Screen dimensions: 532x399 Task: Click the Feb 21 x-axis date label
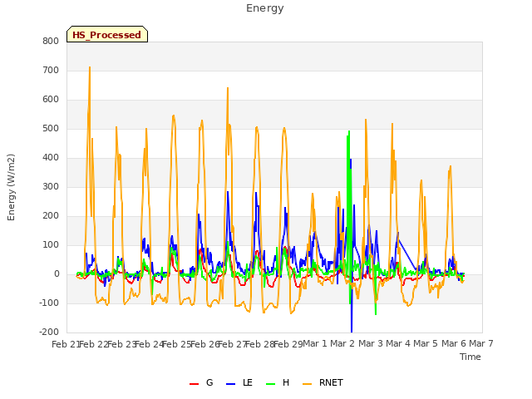[x=66, y=344]
